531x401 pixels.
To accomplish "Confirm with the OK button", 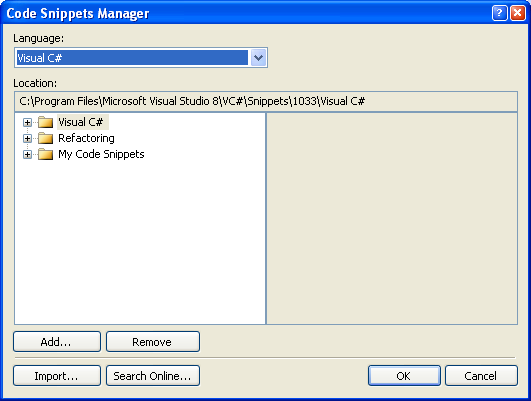I will pyautogui.click(x=404, y=376).
